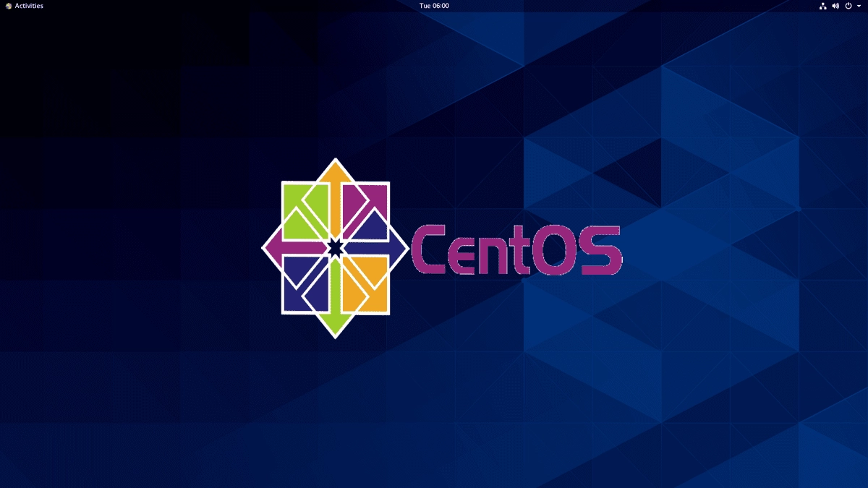Screen dimensions: 868x488
Task: Open the Activities overview
Action: [x=28, y=6]
